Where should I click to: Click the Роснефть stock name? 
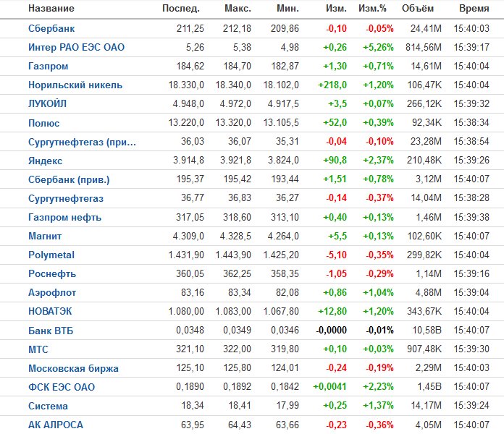pyautogui.click(x=52, y=274)
